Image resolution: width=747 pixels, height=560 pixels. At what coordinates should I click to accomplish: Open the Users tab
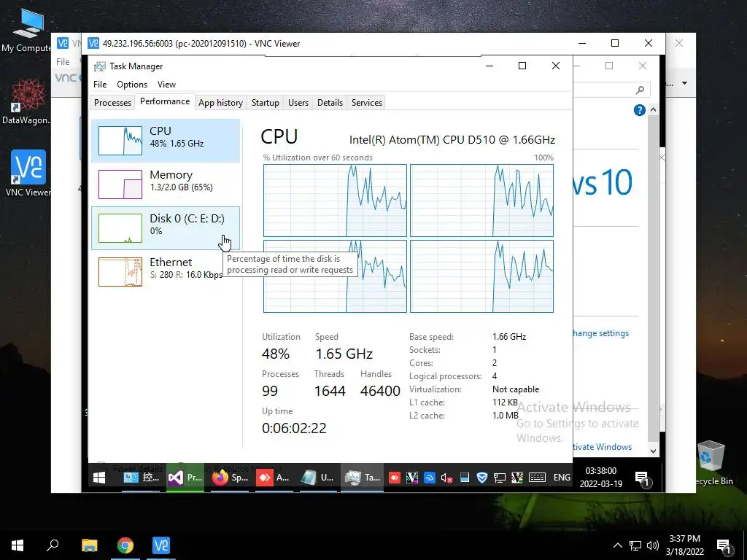point(298,102)
